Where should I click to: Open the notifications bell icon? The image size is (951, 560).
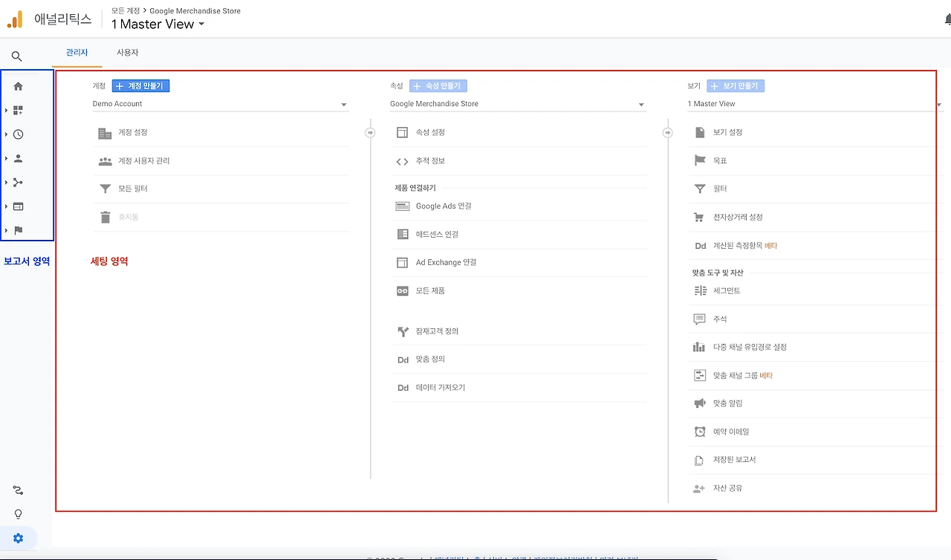947,20
